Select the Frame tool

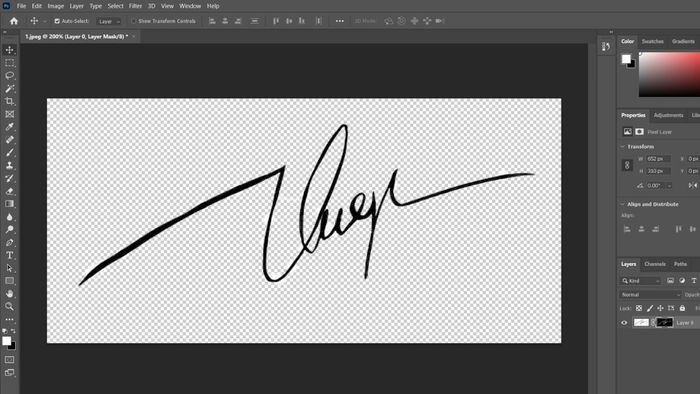click(9, 114)
